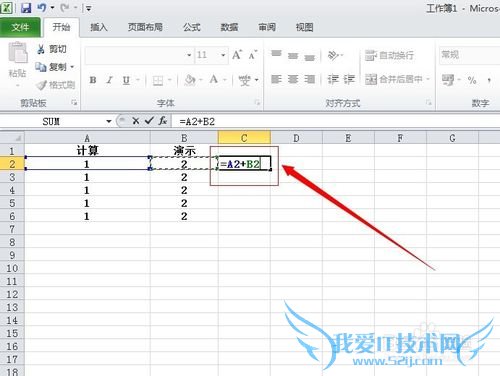The image size is (500, 376).
Task: Click the cancel X in formula bar
Action: click(135, 121)
